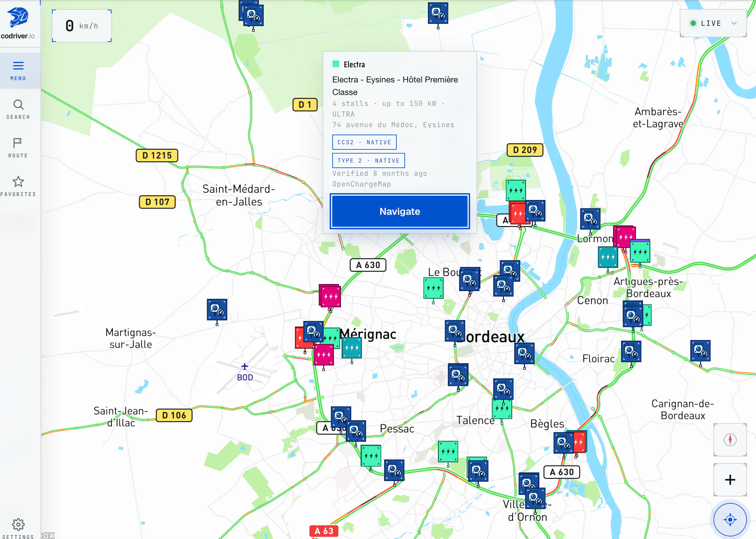
Task: Click the red A 63 motorway shield
Action: click(324, 531)
